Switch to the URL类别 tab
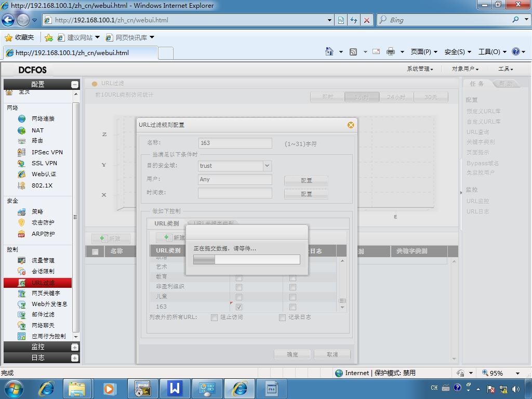Screen dimensions: 532x399 (167, 223)
